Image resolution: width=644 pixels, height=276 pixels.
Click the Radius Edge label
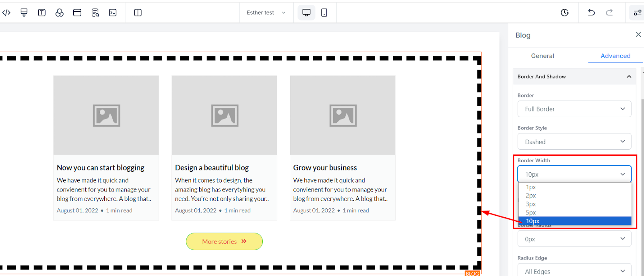[x=532, y=258]
